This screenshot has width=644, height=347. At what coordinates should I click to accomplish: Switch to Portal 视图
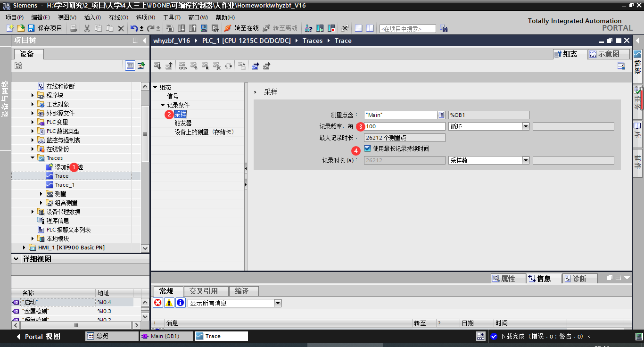[39, 337]
